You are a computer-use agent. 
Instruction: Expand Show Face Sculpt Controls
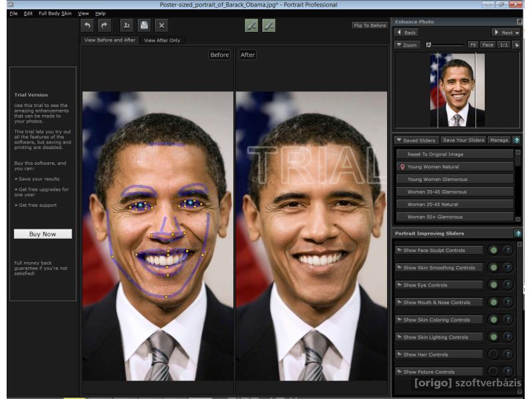[x=439, y=251]
